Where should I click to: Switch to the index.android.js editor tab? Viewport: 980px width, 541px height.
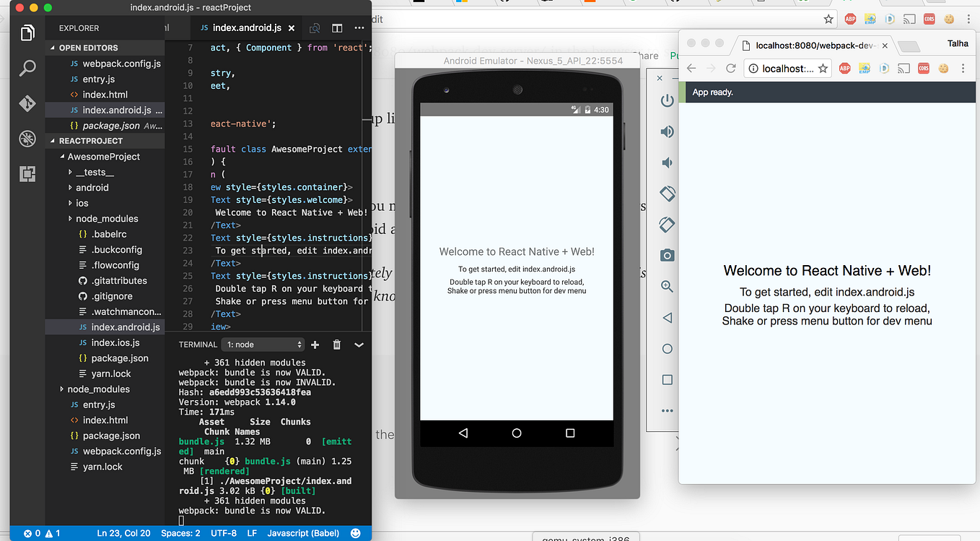click(x=245, y=28)
